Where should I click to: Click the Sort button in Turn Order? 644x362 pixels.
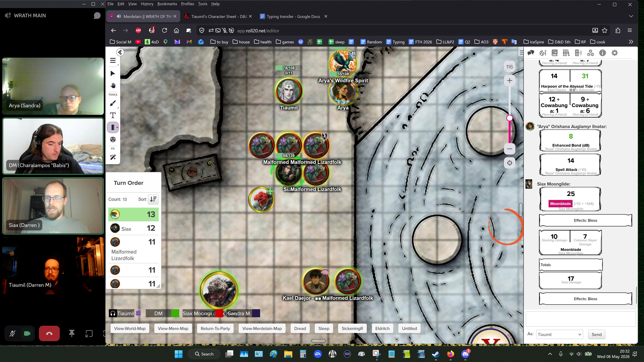click(x=153, y=199)
